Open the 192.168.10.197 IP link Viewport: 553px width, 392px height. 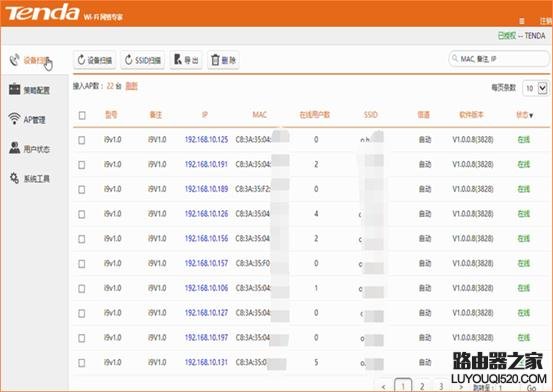click(206, 337)
